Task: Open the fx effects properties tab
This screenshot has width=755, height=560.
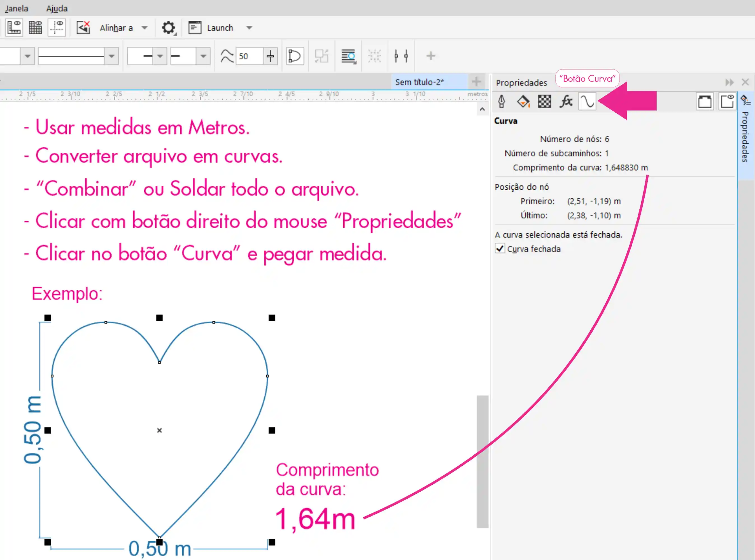Action: click(x=566, y=101)
